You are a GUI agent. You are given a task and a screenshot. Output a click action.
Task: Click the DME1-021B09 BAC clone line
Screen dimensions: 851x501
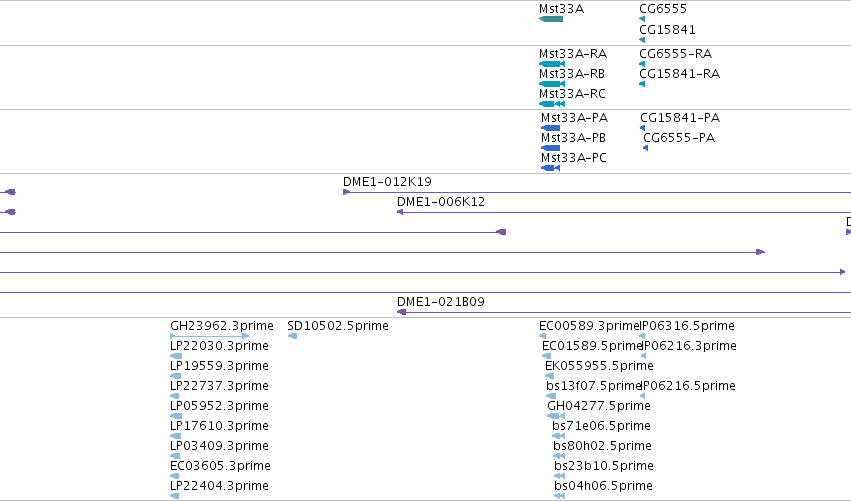click(x=624, y=312)
